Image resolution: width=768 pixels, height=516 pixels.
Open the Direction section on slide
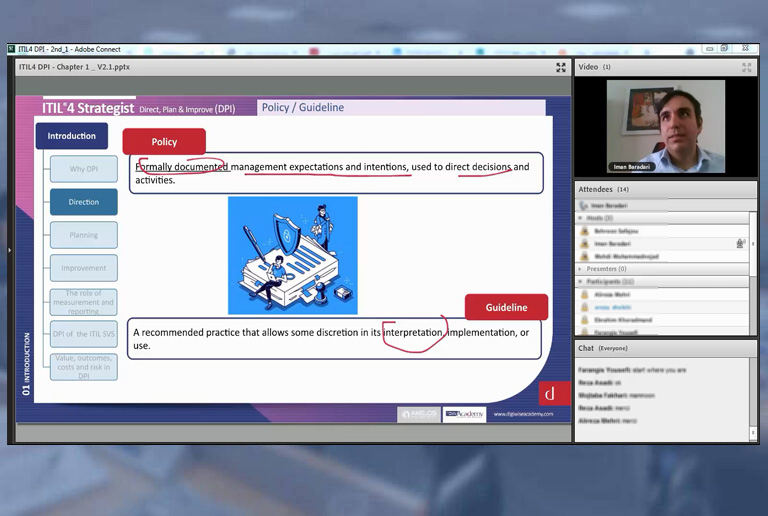click(84, 202)
